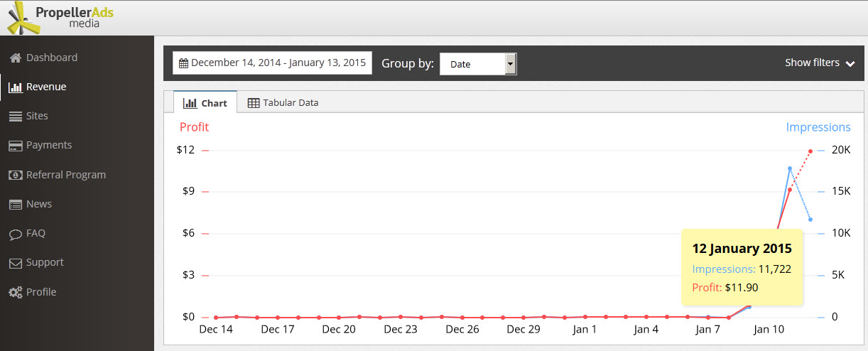Viewport: 868px width, 351px height.
Task: Open the Referral Program page link
Action: tap(66, 175)
